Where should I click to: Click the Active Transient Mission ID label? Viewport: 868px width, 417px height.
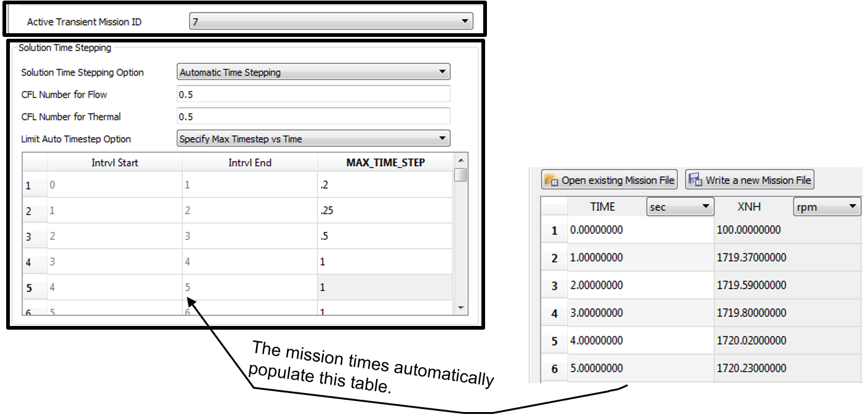coord(84,22)
